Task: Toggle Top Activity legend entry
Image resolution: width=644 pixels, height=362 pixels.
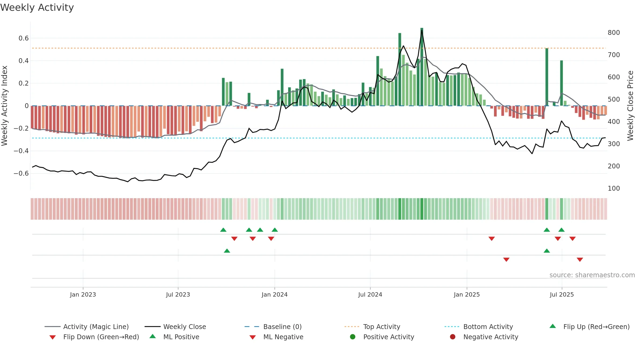Action: point(372,327)
